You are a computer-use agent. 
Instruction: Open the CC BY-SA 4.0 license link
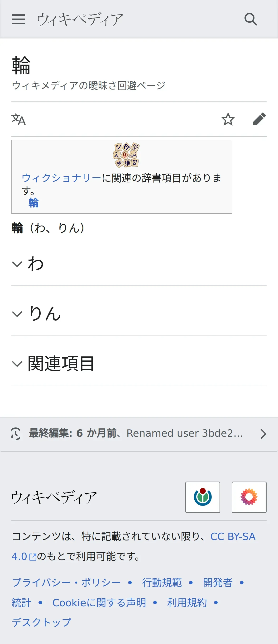point(232,536)
